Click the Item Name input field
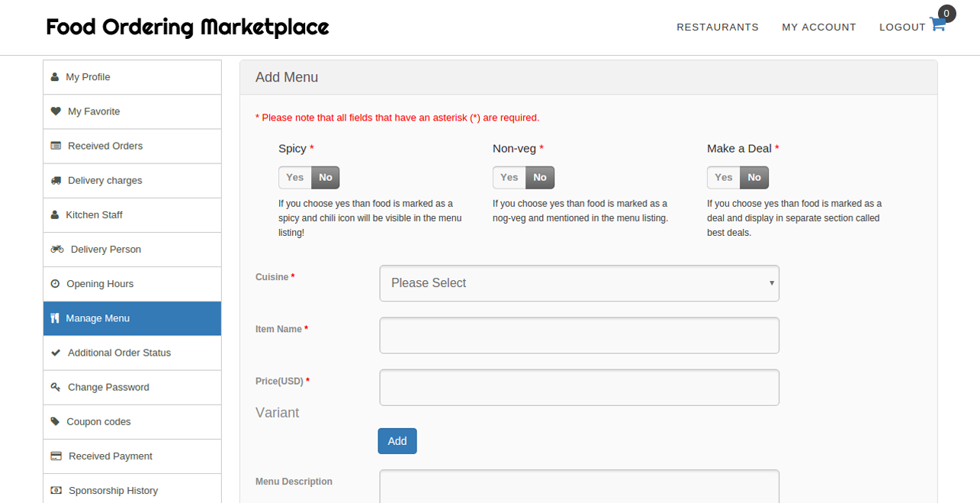 click(x=579, y=335)
